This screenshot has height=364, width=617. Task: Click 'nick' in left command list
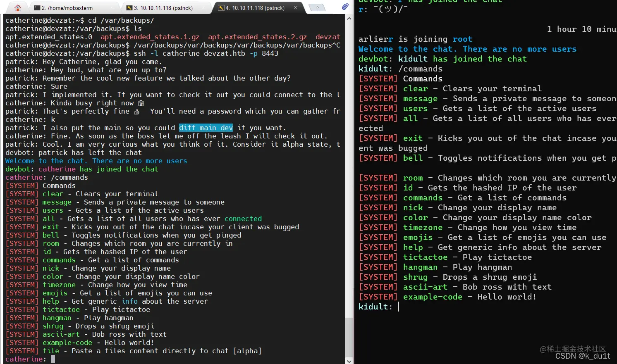(x=51, y=268)
